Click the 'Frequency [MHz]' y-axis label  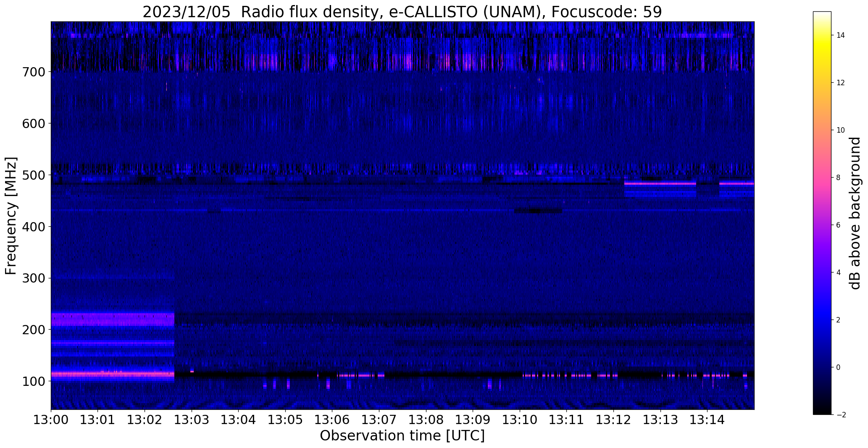[11, 216]
